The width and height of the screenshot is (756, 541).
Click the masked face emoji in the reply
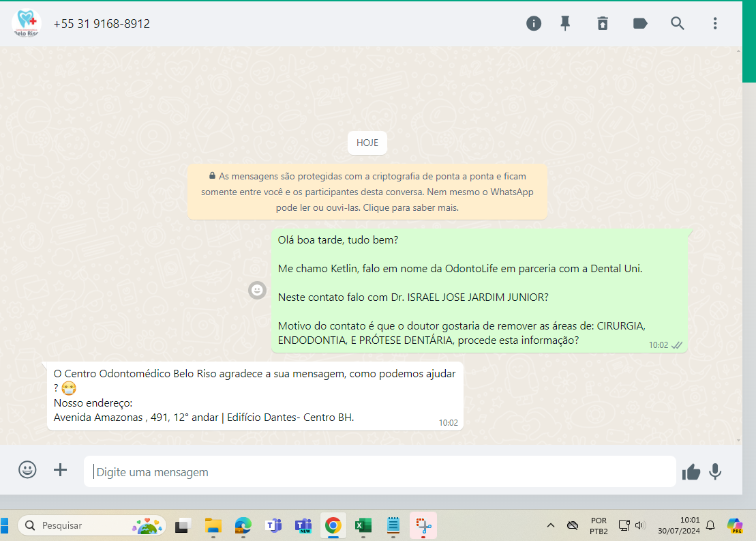tap(69, 388)
